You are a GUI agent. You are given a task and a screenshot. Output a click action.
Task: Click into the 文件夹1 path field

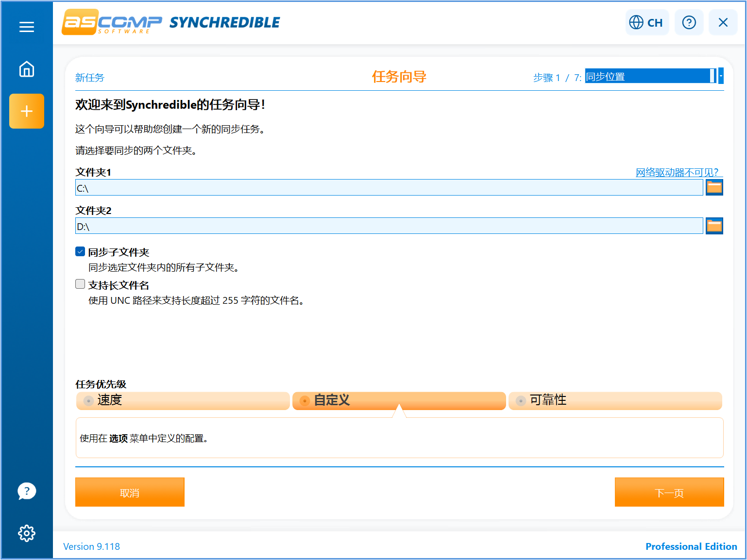pyautogui.click(x=389, y=187)
